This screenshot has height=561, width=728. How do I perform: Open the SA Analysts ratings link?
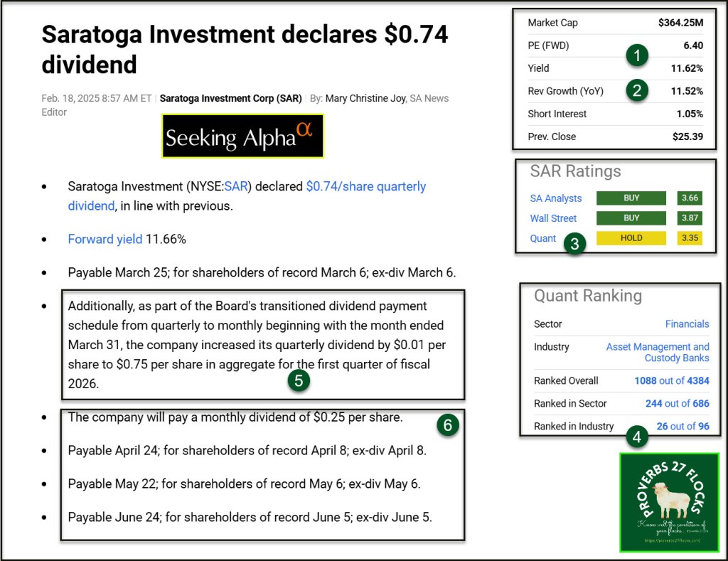pos(555,198)
